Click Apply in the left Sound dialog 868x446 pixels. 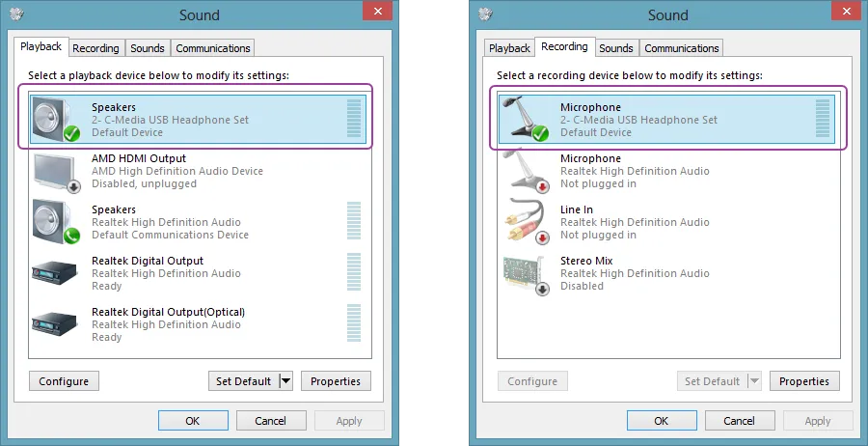pos(349,421)
